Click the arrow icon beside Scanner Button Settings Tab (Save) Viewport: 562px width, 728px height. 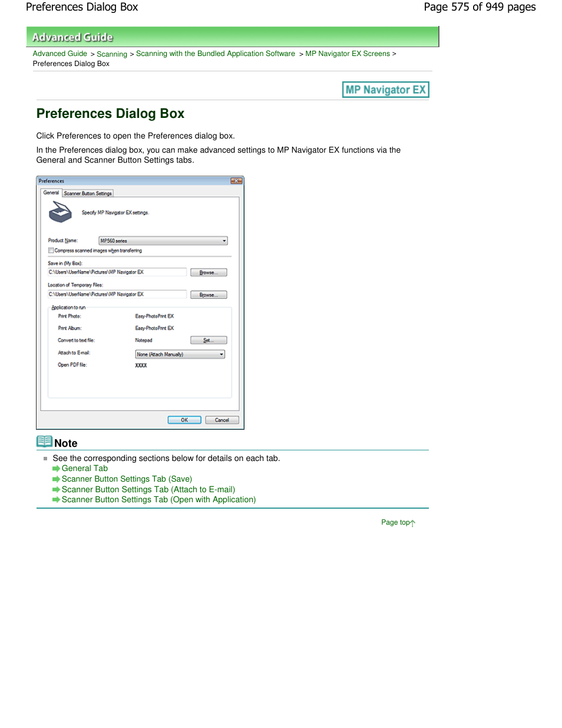(x=57, y=479)
